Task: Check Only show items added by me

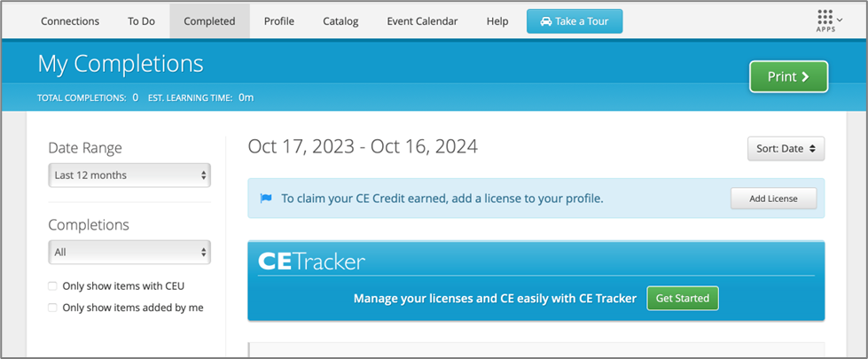Action: (53, 308)
